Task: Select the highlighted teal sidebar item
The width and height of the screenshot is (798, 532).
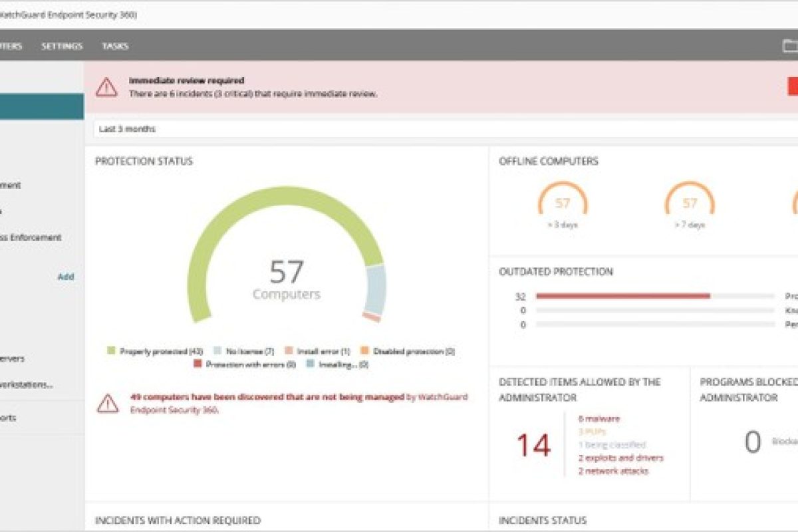Action: click(42, 106)
